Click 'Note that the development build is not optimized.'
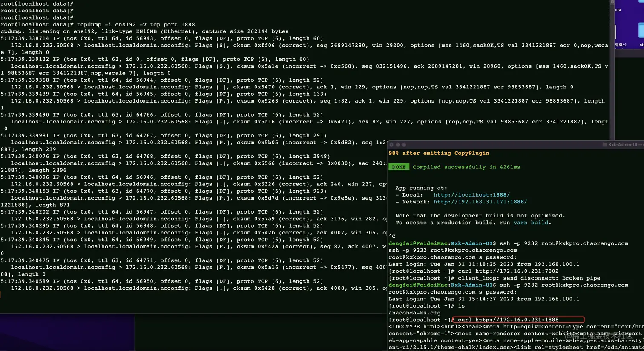The height and width of the screenshot is (351, 644). tap(480, 216)
